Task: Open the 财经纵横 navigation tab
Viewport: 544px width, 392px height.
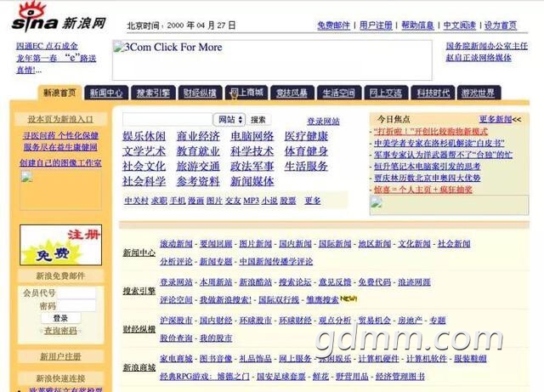Action: click(x=200, y=93)
